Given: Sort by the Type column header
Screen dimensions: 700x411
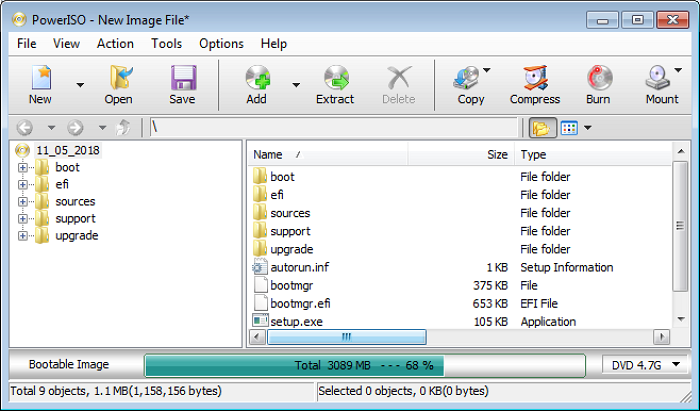Looking at the screenshot, I should coord(593,154).
